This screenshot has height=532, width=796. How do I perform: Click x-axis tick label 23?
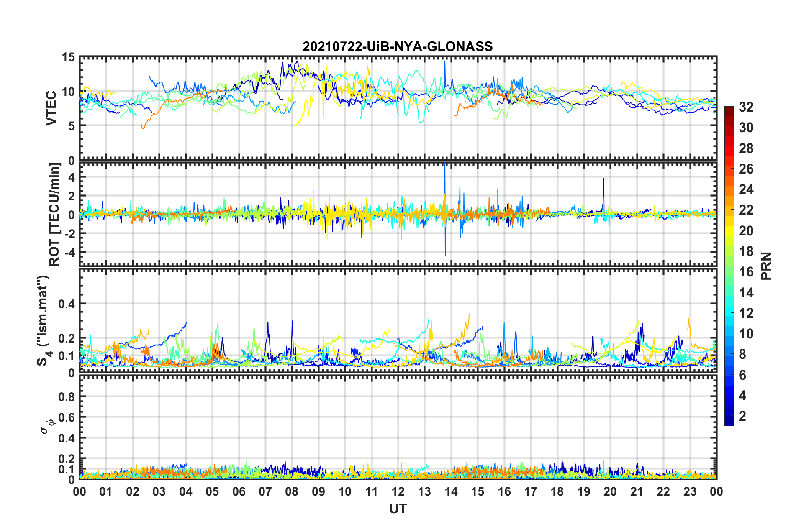[690, 491]
